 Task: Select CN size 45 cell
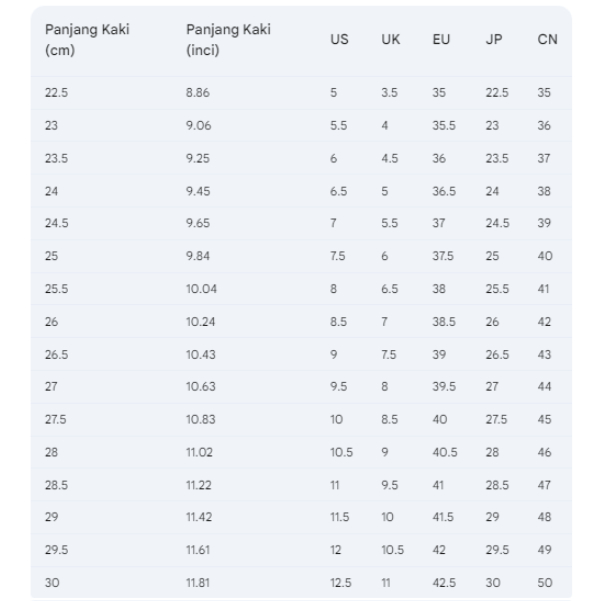[545, 419]
